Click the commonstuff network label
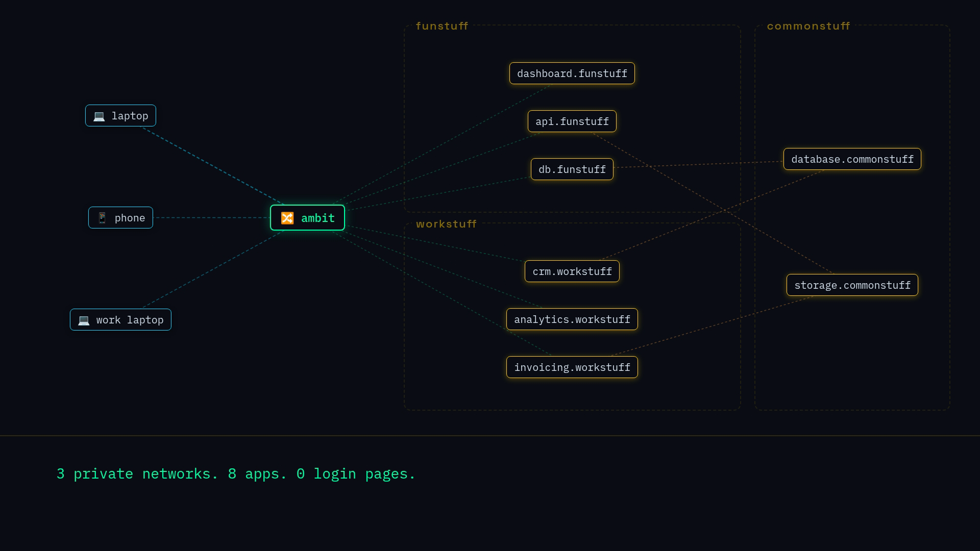This screenshot has width=980, height=551. tap(808, 26)
